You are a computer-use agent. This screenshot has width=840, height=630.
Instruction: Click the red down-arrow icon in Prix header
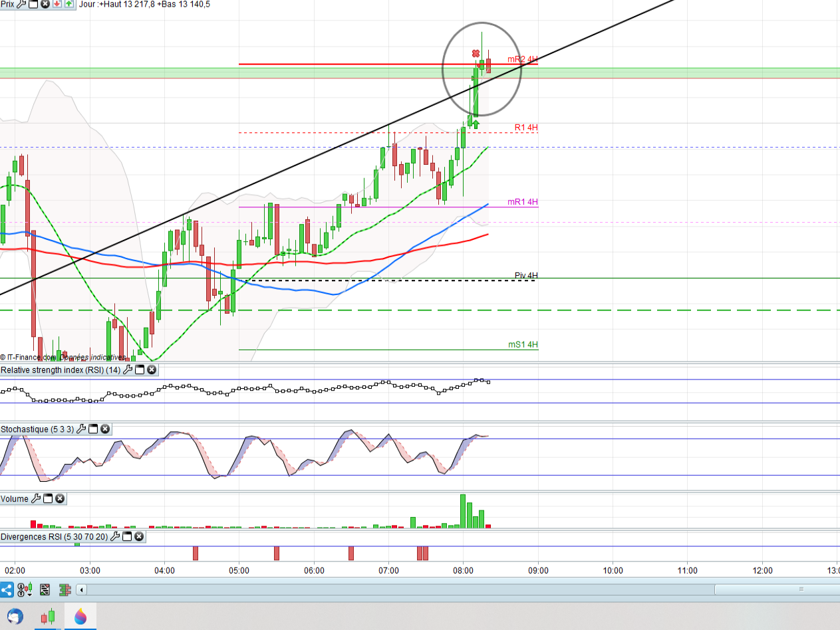[x=57, y=4]
